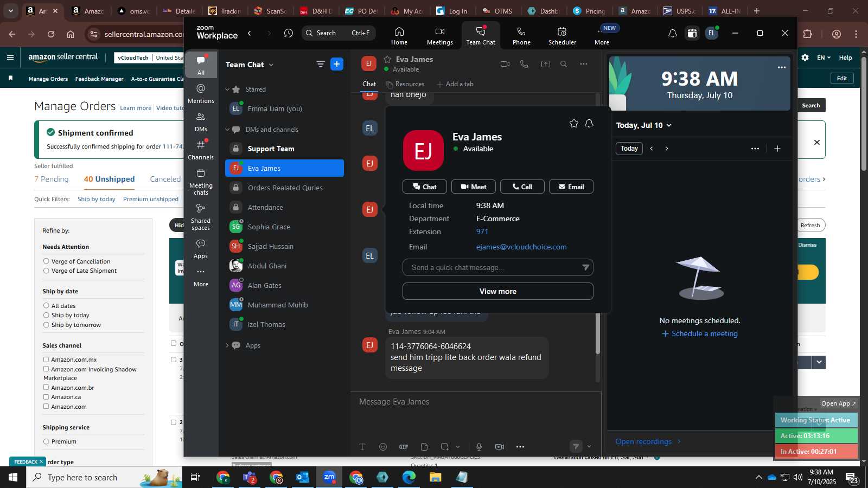
Task: Open Windows Start menu
Action: [x=13, y=477]
